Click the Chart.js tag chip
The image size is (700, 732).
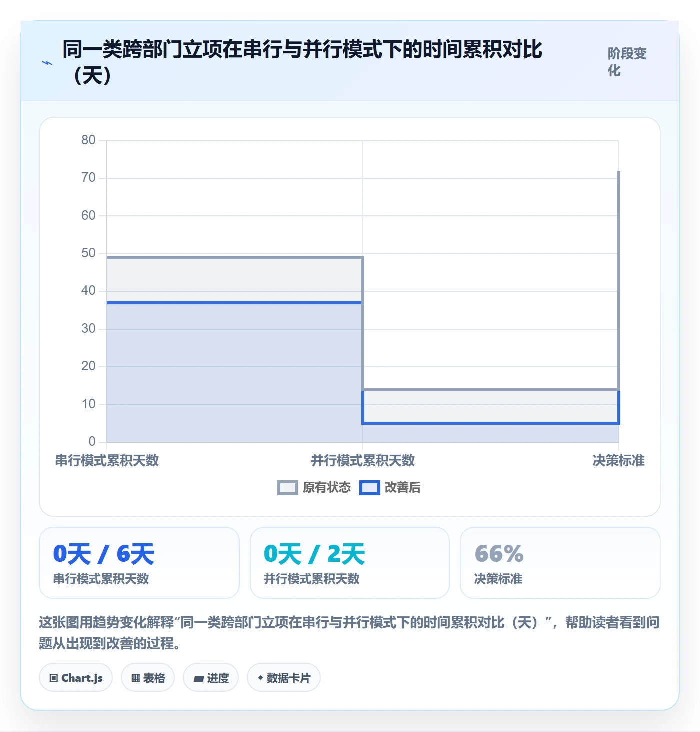[76, 678]
